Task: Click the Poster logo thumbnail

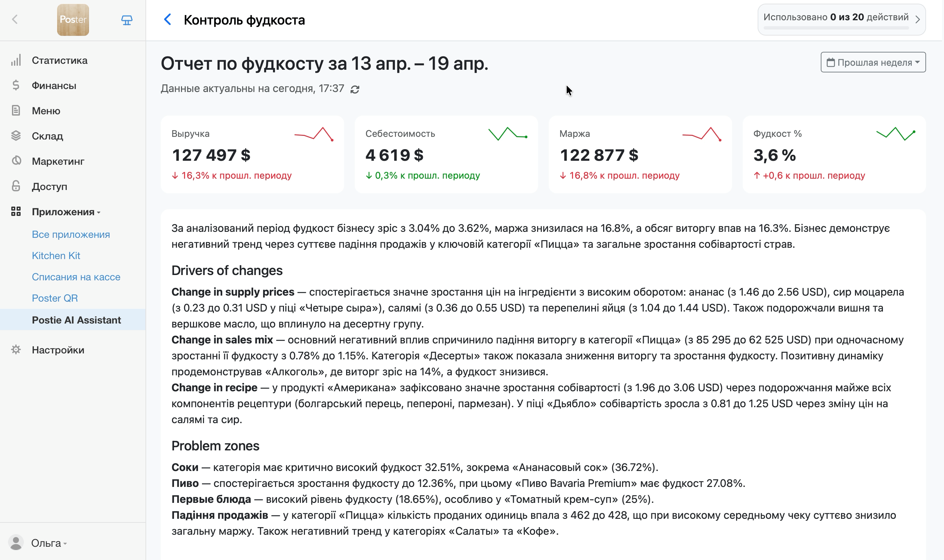Action: (73, 20)
